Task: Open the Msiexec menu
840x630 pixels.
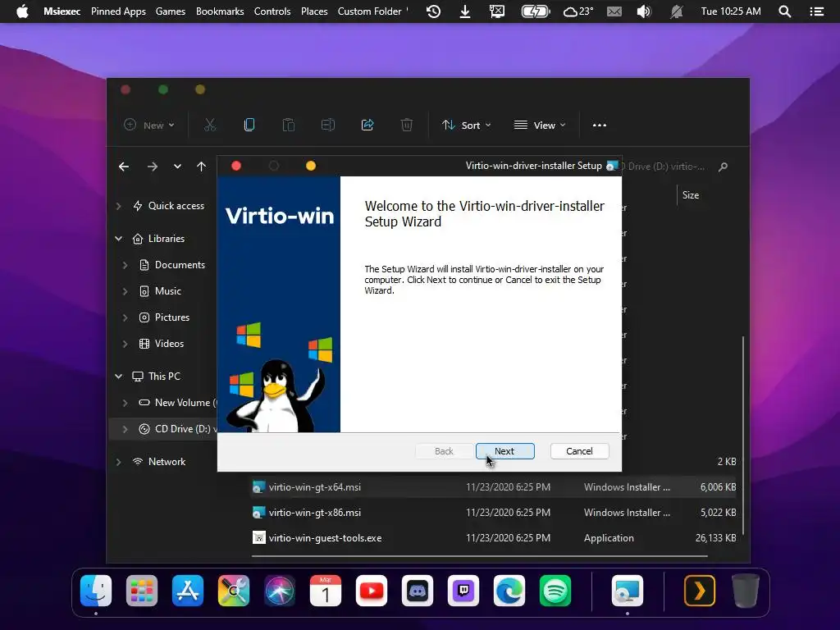Action: pos(62,11)
